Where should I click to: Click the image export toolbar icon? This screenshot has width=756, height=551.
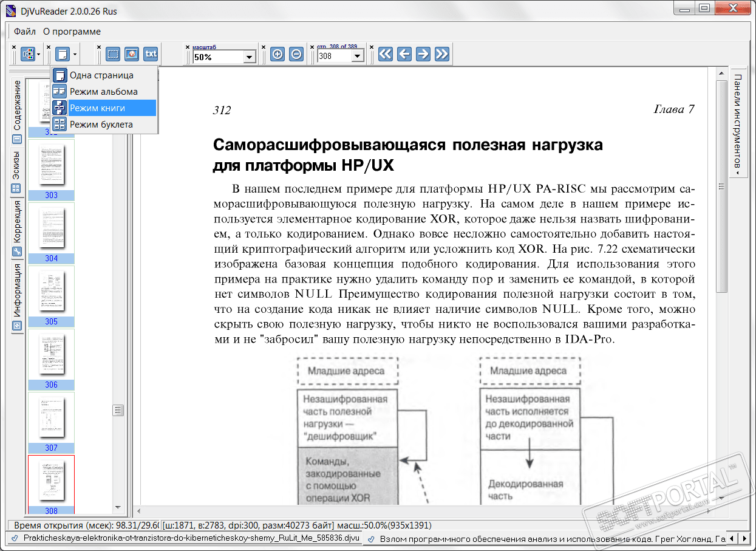132,54
